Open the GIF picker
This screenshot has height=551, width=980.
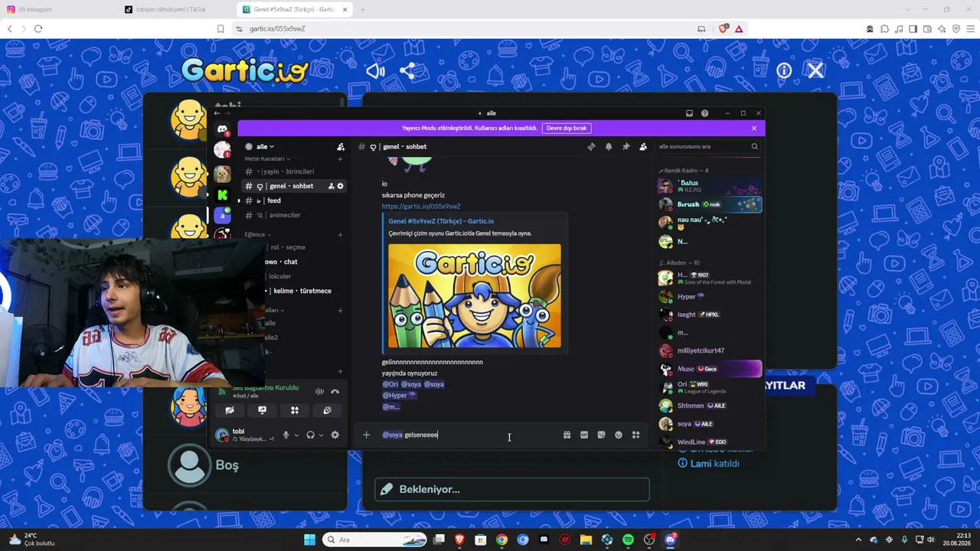click(x=584, y=435)
